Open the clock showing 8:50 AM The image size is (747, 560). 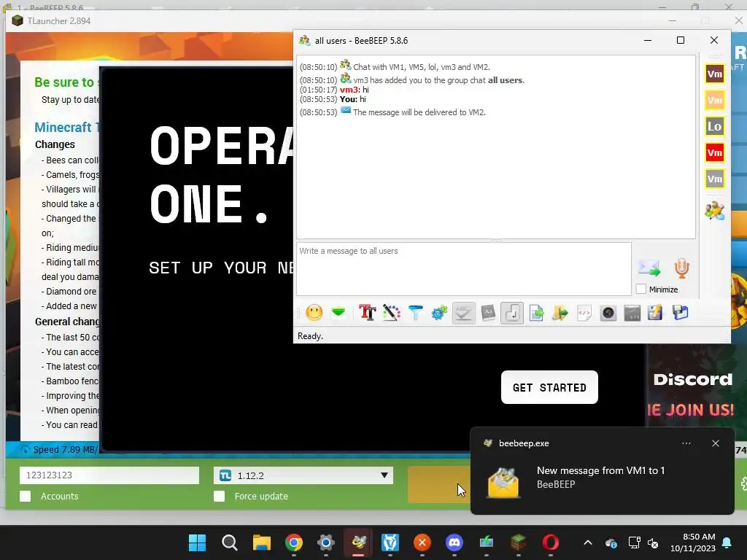click(x=693, y=542)
